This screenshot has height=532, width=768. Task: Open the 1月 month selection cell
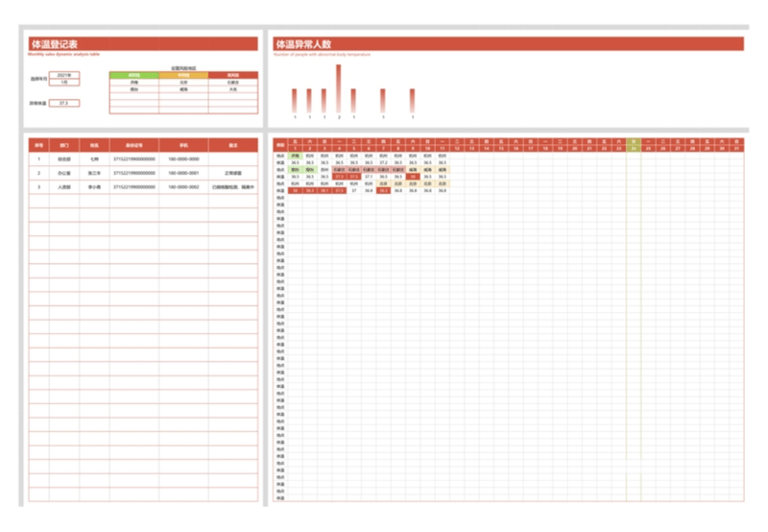(x=63, y=83)
